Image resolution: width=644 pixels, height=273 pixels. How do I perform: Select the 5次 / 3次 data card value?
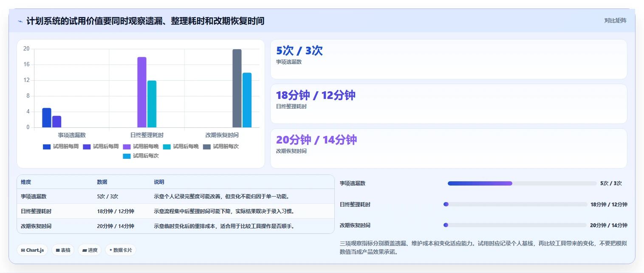[299, 51]
